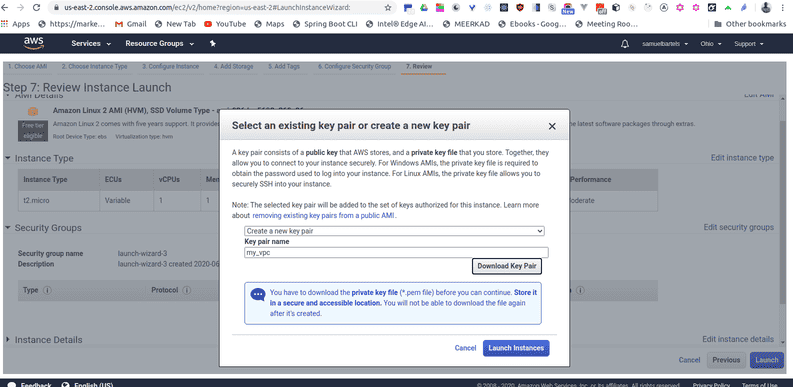Collapse the Instance Type section
This screenshot has width=793, height=387.
point(8,158)
